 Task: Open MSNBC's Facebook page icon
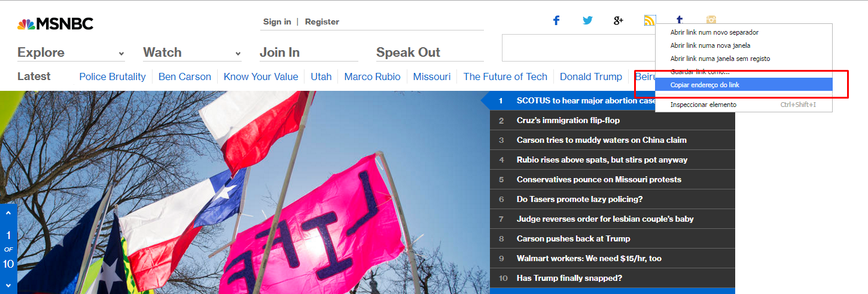pos(556,20)
